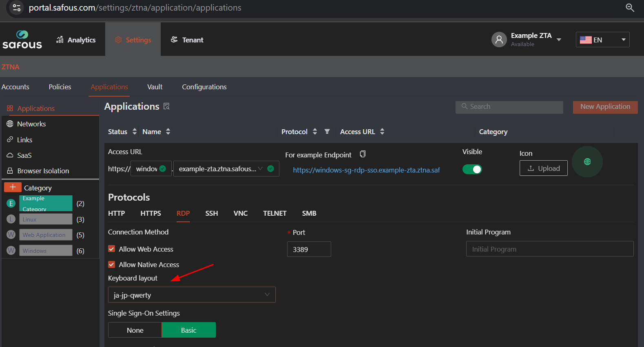Viewport: 644px width, 347px height.
Task: Click the Initial Program input field
Action: click(x=549, y=249)
